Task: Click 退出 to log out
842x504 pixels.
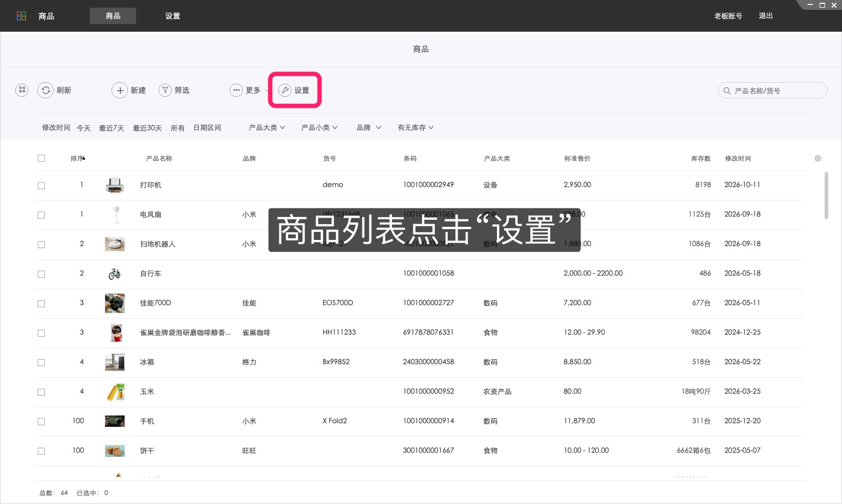Action: tap(765, 16)
